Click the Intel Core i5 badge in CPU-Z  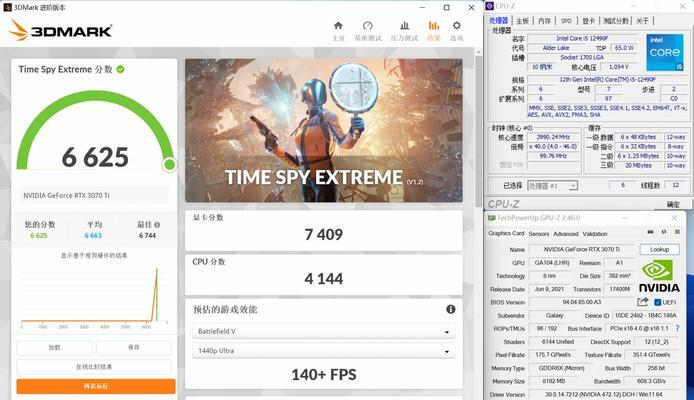(x=665, y=53)
